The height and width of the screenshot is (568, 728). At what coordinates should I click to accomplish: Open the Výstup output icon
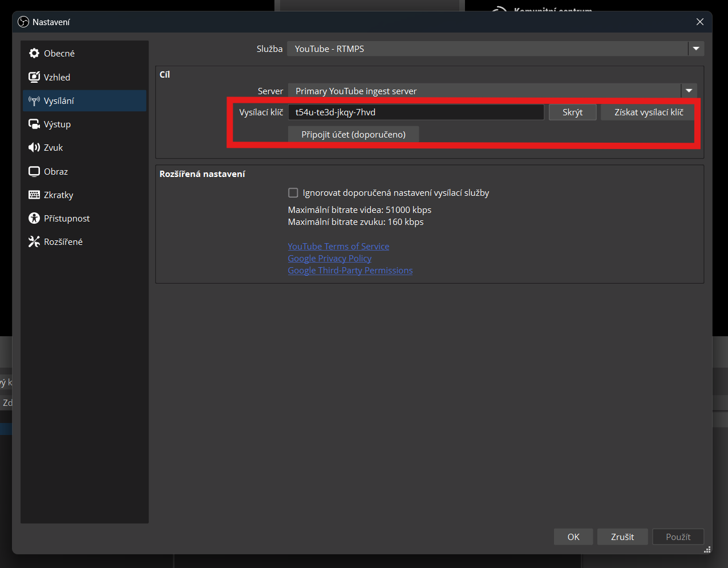tap(34, 124)
